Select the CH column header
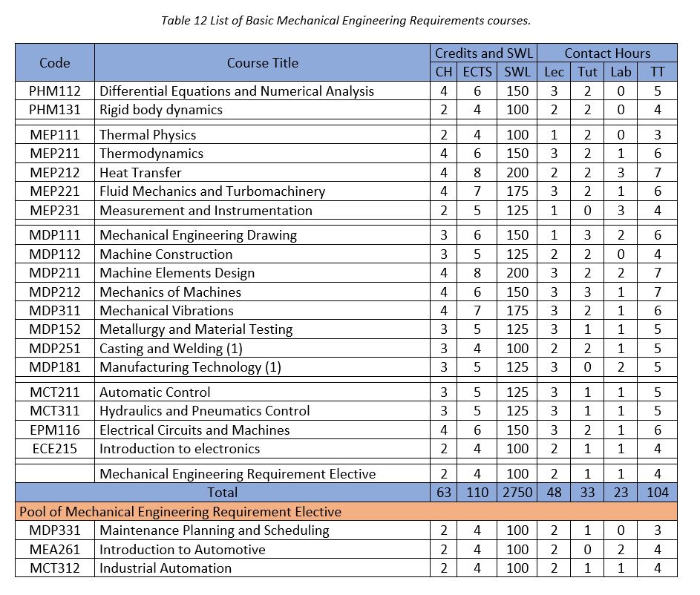The width and height of the screenshot is (700, 595). point(443,72)
